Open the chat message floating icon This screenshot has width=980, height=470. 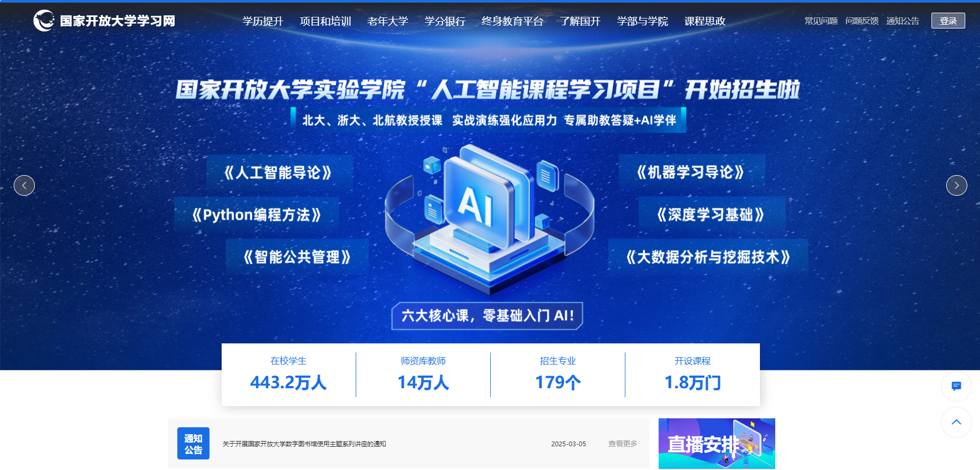tap(956, 386)
